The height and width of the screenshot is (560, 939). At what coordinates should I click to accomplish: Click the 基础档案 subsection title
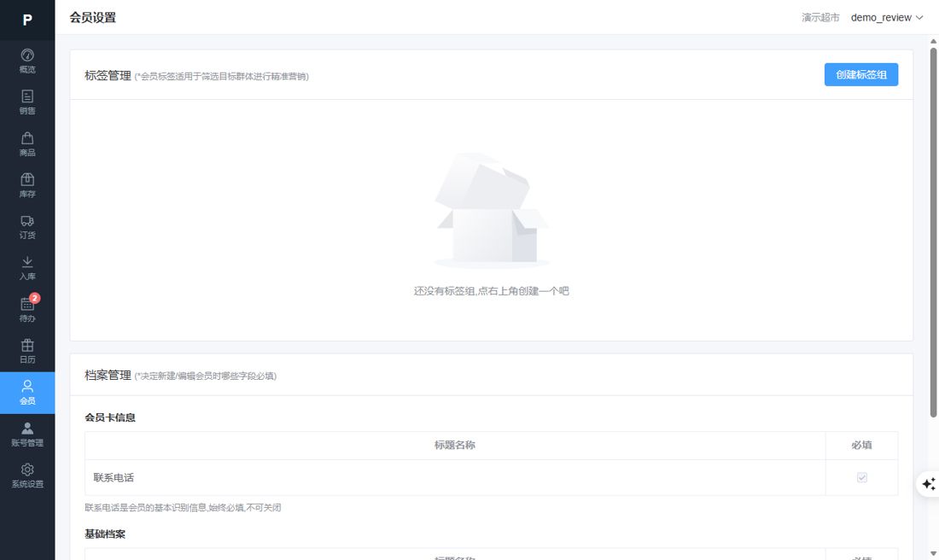coord(105,534)
